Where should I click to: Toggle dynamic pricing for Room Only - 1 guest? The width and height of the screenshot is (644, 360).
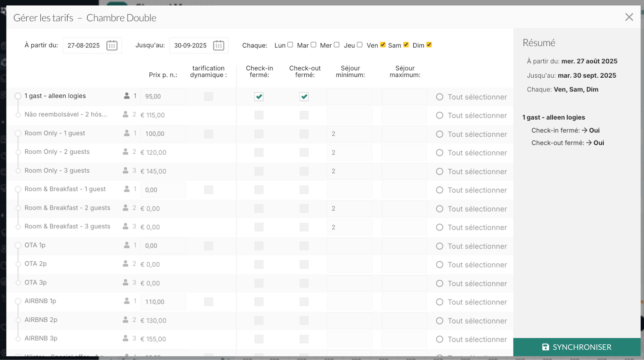208,134
